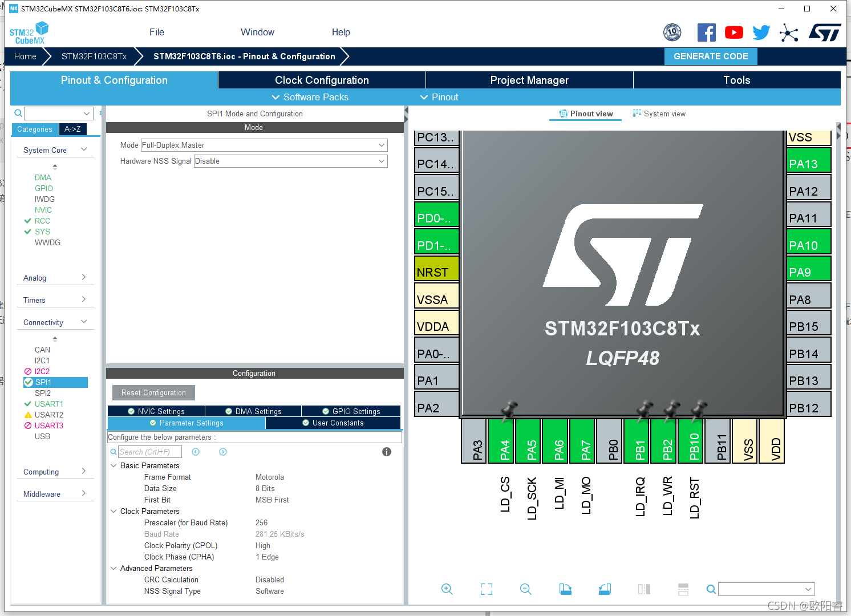
Task: Click the pushpin on pin PB10
Action: pyautogui.click(x=699, y=410)
